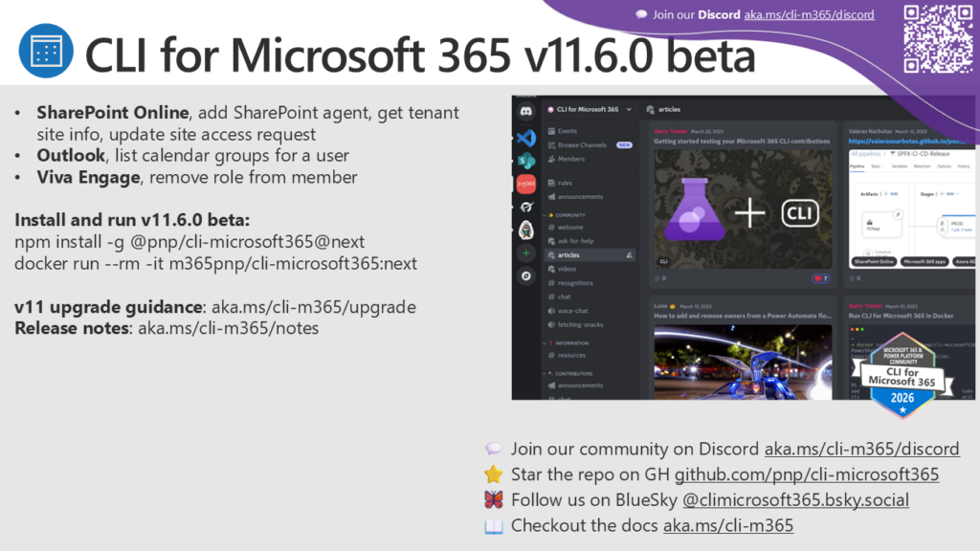Click the NEW badge beside Browse Channels

click(x=624, y=145)
